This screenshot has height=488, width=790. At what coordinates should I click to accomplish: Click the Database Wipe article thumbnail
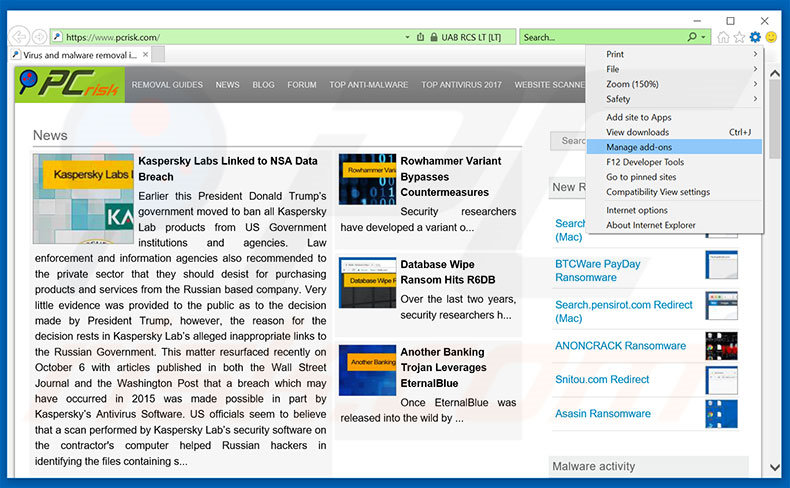[367, 283]
